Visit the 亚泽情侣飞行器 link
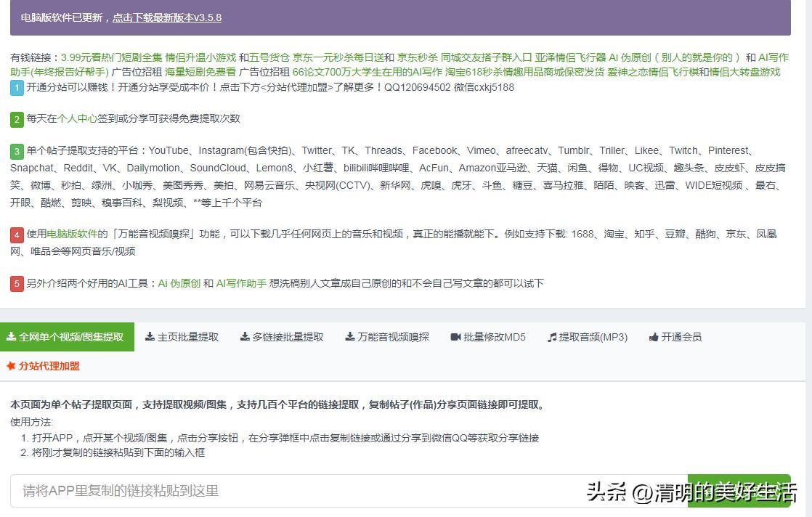The width and height of the screenshot is (812, 517). (570, 57)
